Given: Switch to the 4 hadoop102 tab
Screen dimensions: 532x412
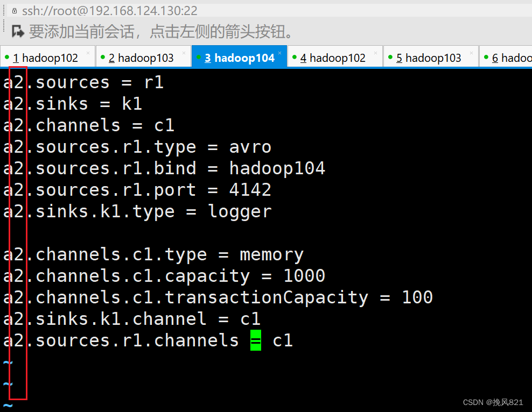Looking at the screenshot, I should (334, 56).
